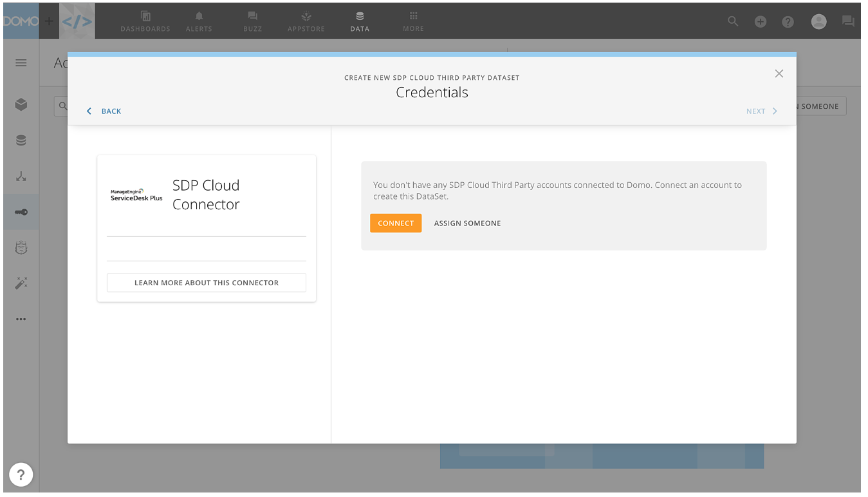This screenshot has height=497, width=868.
Task: Click the orange CONNECT button
Action: coord(396,223)
